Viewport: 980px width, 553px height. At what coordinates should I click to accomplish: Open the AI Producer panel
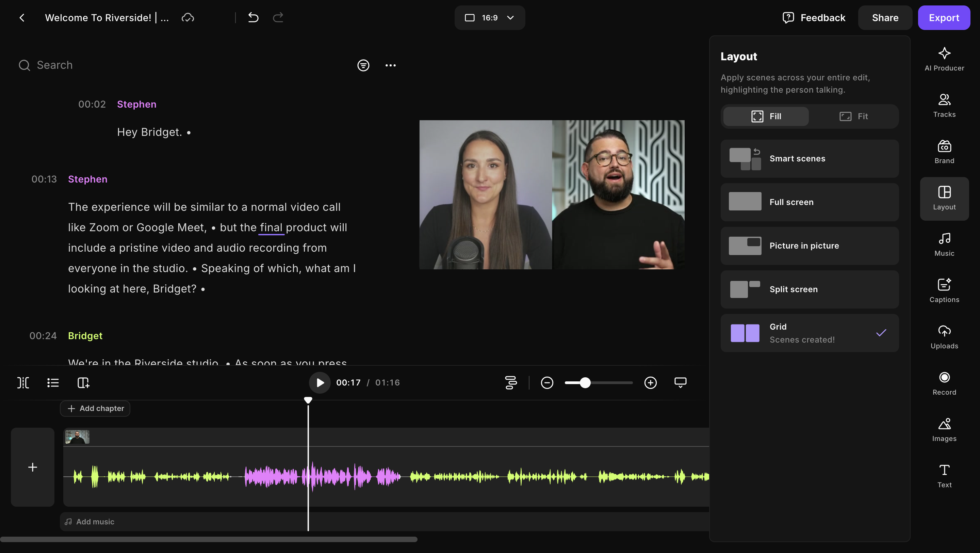944,59
